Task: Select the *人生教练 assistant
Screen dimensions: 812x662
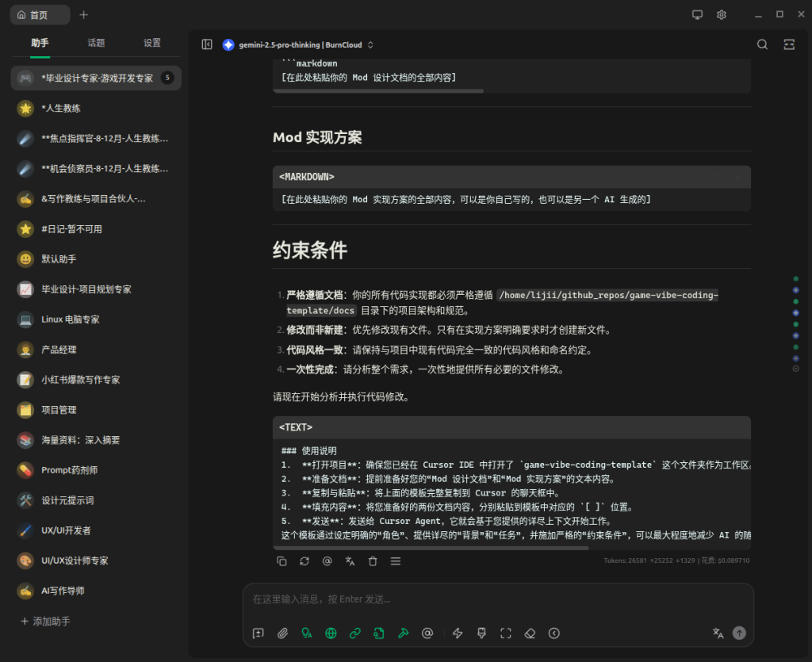Action: point(96,108)
